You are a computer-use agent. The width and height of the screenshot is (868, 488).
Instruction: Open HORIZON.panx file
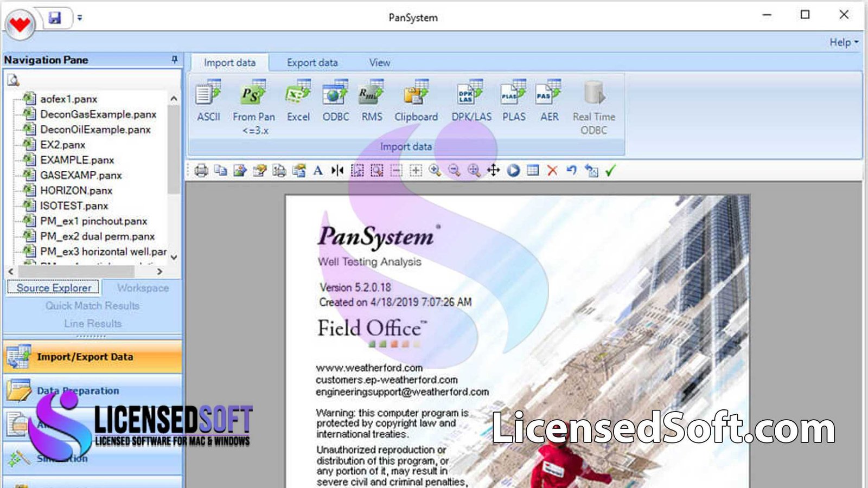pos(76,190)
